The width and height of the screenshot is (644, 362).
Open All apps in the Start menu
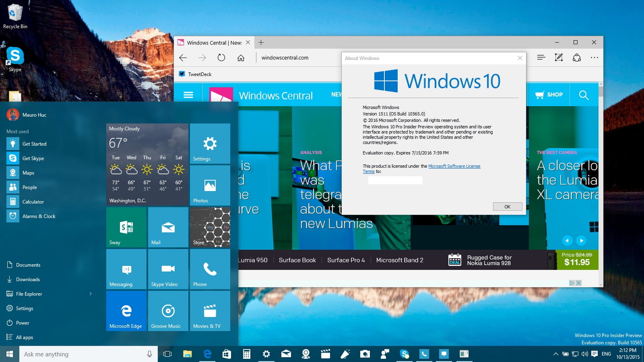click(x=24, y=337)
